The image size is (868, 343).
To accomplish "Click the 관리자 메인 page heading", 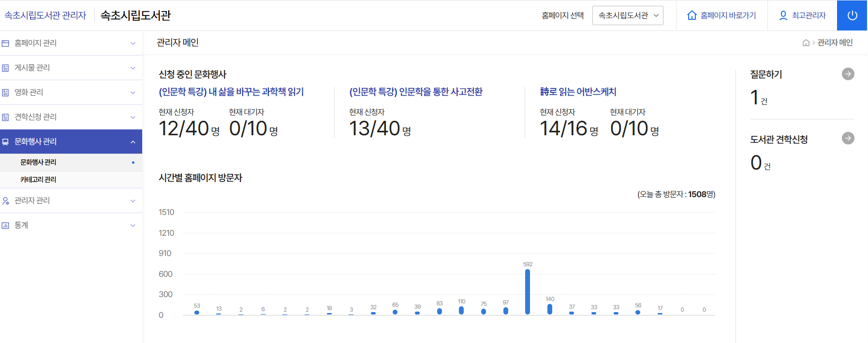I will point(178,43).
